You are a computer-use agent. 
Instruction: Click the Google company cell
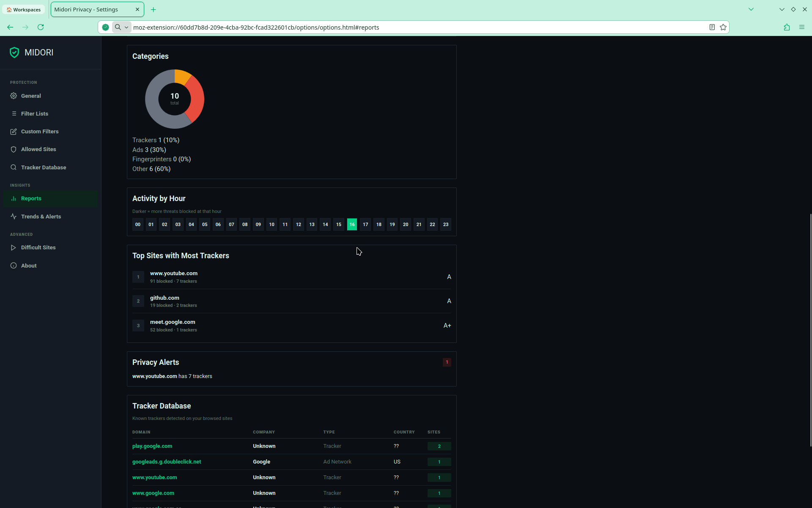coord(261,462)
